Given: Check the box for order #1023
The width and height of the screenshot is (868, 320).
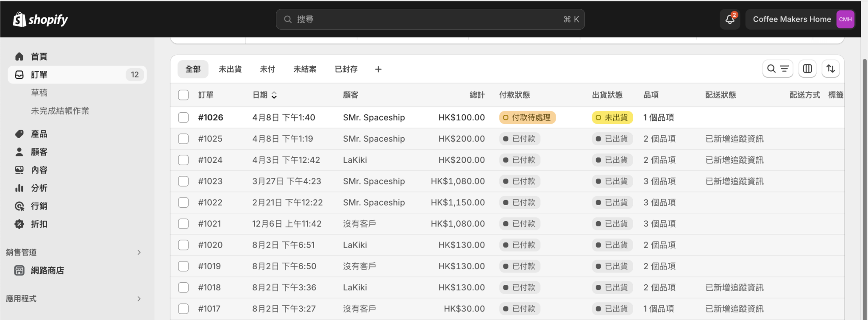Looking at the screenshot, I should pyautogui.click(x=183, y=181).
